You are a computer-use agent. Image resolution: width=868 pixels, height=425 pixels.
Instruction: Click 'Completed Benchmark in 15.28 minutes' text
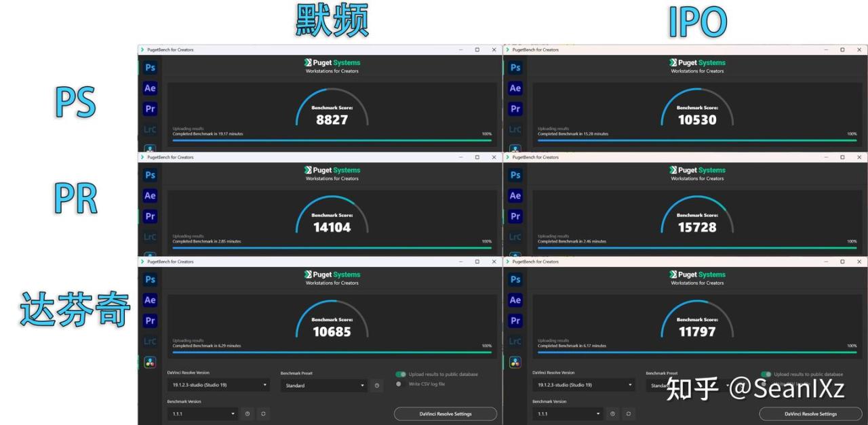(573, 134)
